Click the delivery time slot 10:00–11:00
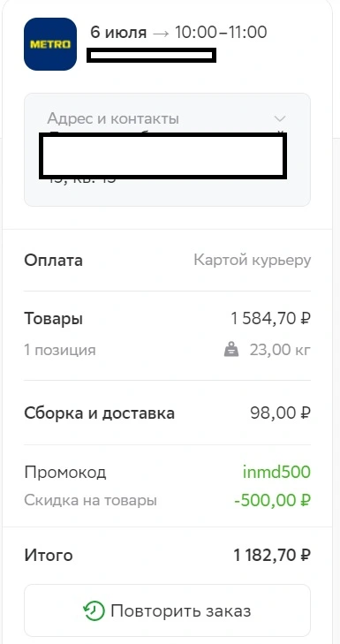This screenshot has width=340, height=644. coord(221,32)
